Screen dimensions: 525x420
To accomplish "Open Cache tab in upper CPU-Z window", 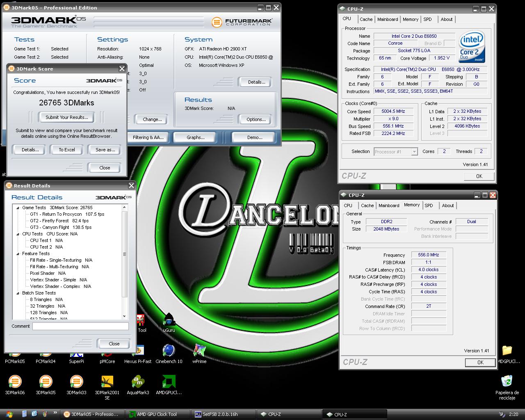I will [x=366, y=19].
